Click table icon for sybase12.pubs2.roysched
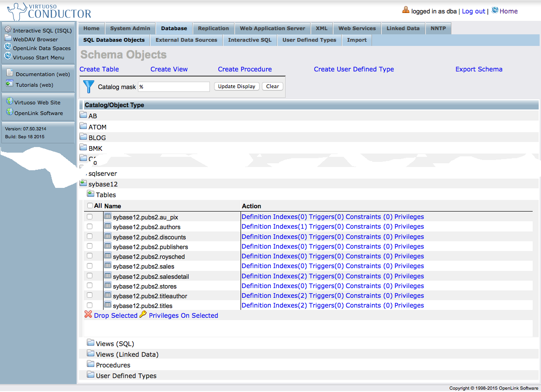 point(108,256)
